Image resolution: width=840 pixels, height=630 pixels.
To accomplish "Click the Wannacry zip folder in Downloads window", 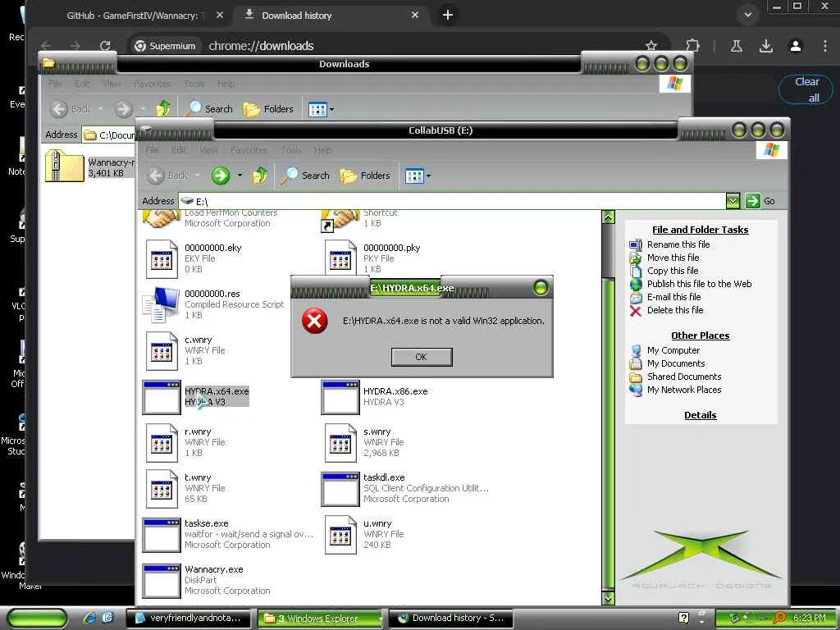I will 64,166.
